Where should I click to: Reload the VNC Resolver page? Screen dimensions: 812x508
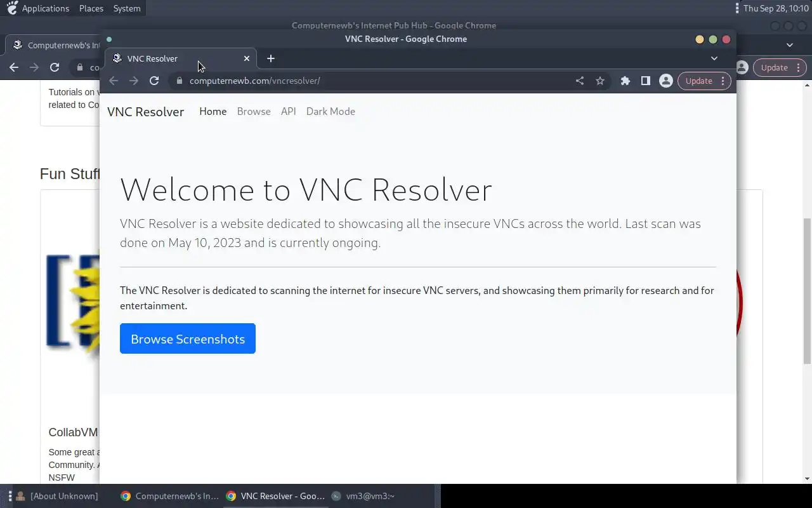(154, 81)
